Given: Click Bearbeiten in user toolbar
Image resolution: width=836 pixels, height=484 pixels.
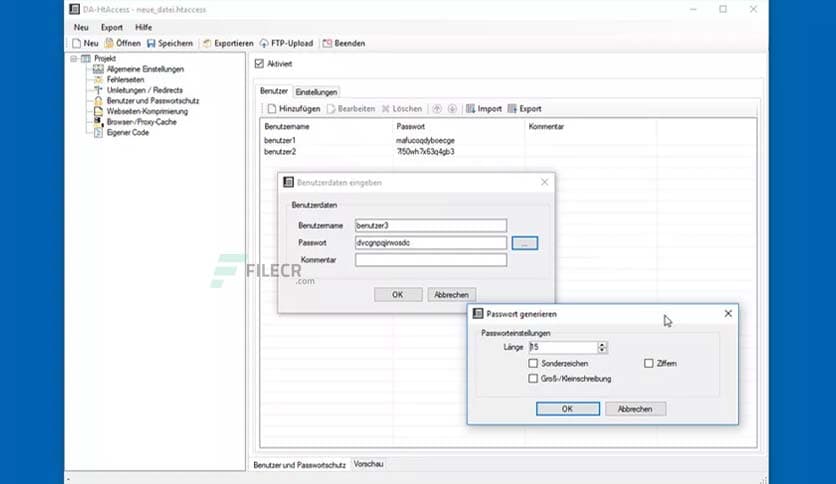Looking at the screenshot, I should [x=351, y=109].
